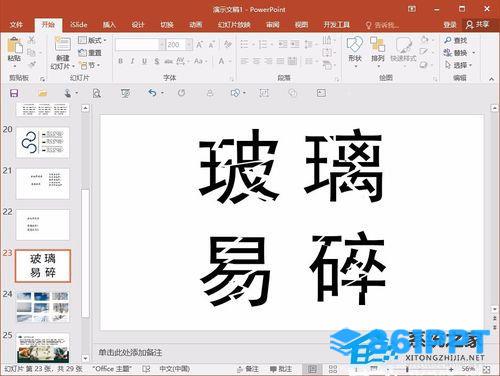Open the Aa change case dropdown
500x376 pixels.
(x=200, y=61)
